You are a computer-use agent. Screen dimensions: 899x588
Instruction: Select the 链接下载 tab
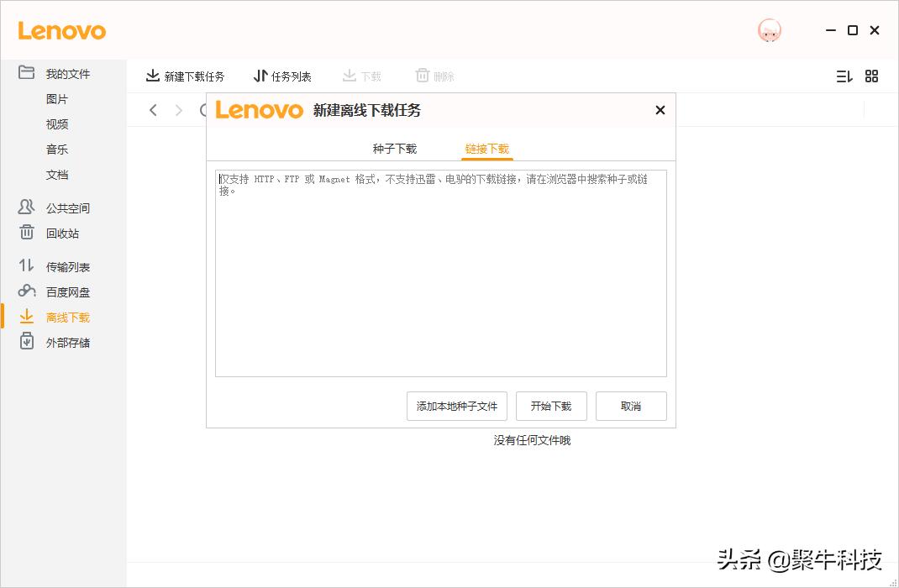click(x=486, y=147)
